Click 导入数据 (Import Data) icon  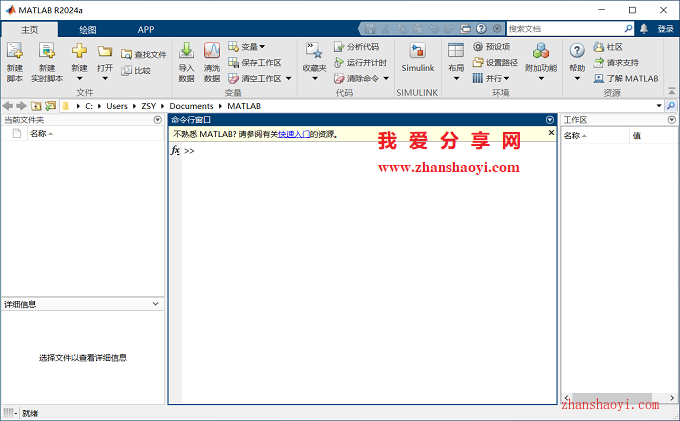pos(186,51)
